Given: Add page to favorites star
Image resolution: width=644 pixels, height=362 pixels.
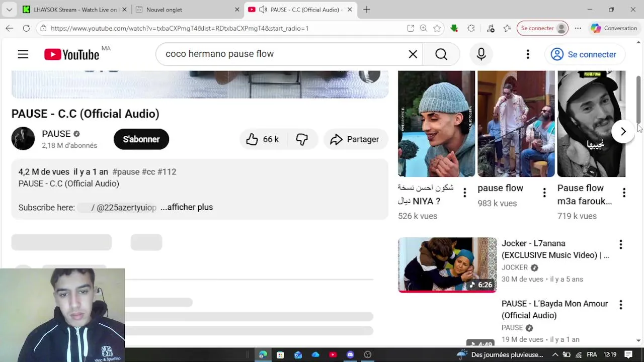Looking at the screenshot, I should [x=437, y=28].
